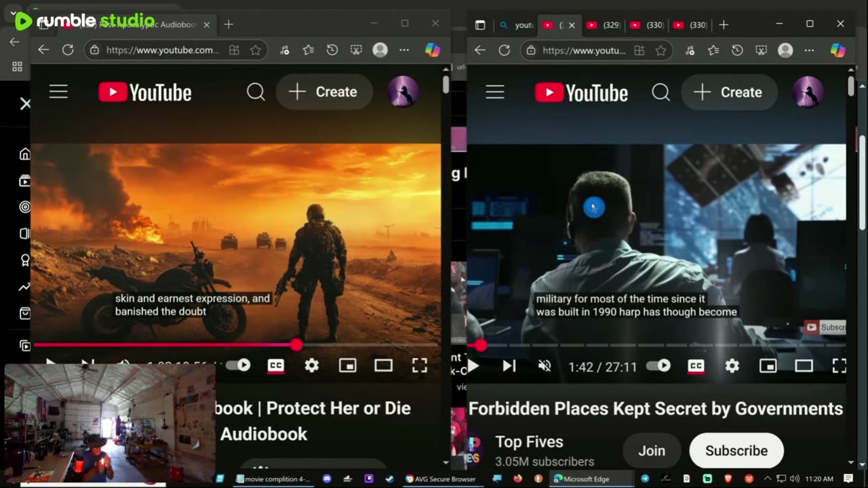Enable miniplayer in the right video player
The width and height of the screenshot is (868, 488).
pyautogui.click(x=768, y=366)
